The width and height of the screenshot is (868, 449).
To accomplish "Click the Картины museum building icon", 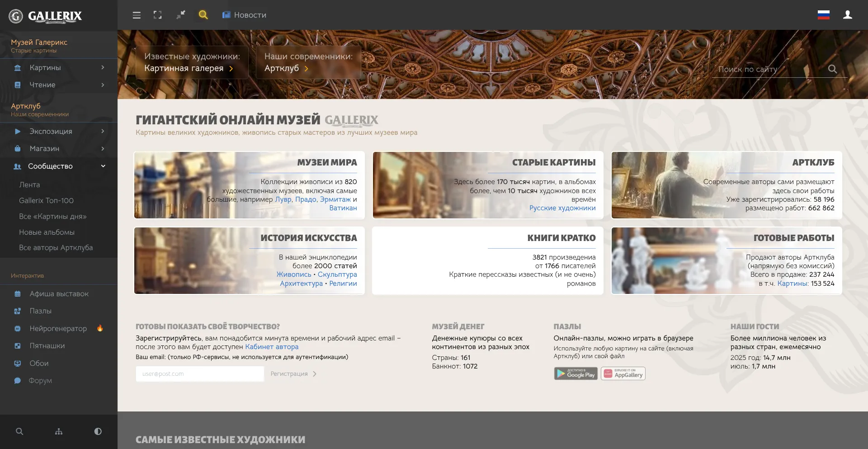I will [x=18, y=68].
